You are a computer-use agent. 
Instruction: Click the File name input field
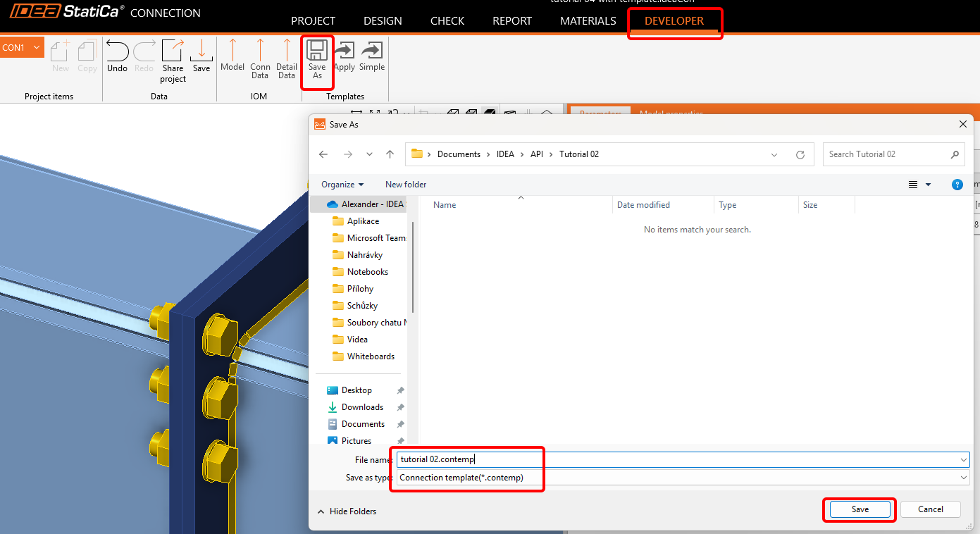(x=676, y=459)
